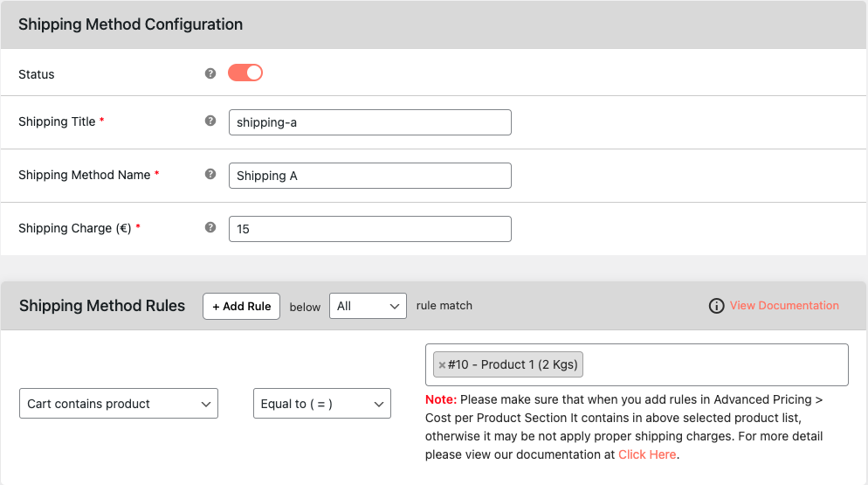868x485 pixels.
Task: Follow the Click Here documentation link
Action: pos(646,454)
